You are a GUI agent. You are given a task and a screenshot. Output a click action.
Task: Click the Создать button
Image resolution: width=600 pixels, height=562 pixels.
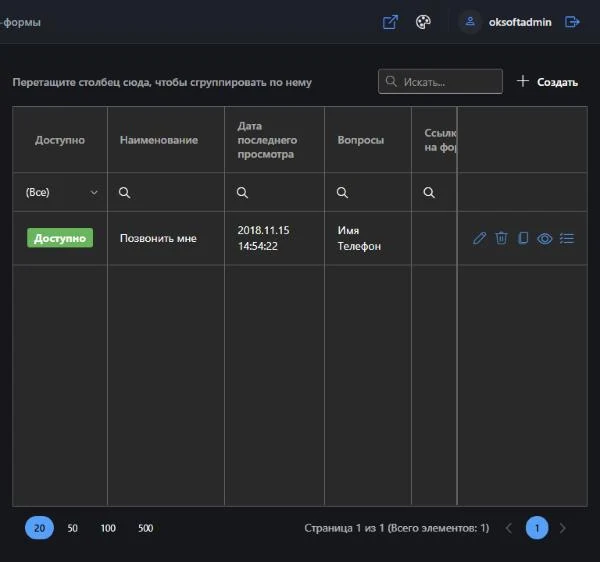click(547, 81)
